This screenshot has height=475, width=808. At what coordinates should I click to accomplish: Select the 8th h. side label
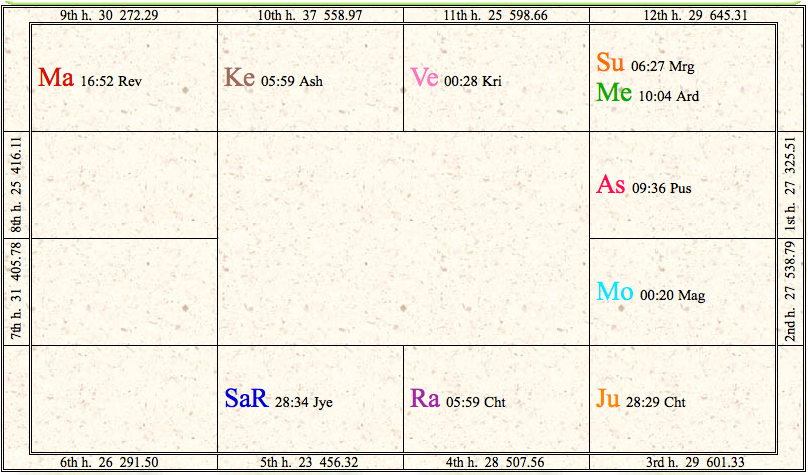16,184
